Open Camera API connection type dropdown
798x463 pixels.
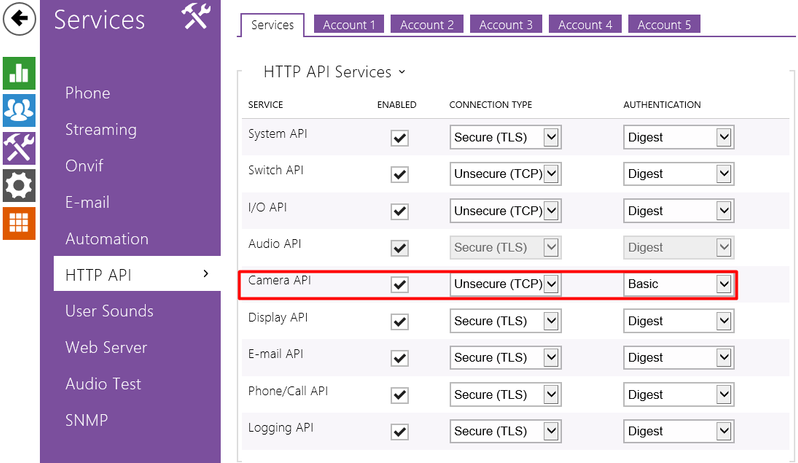coord(504,284)
